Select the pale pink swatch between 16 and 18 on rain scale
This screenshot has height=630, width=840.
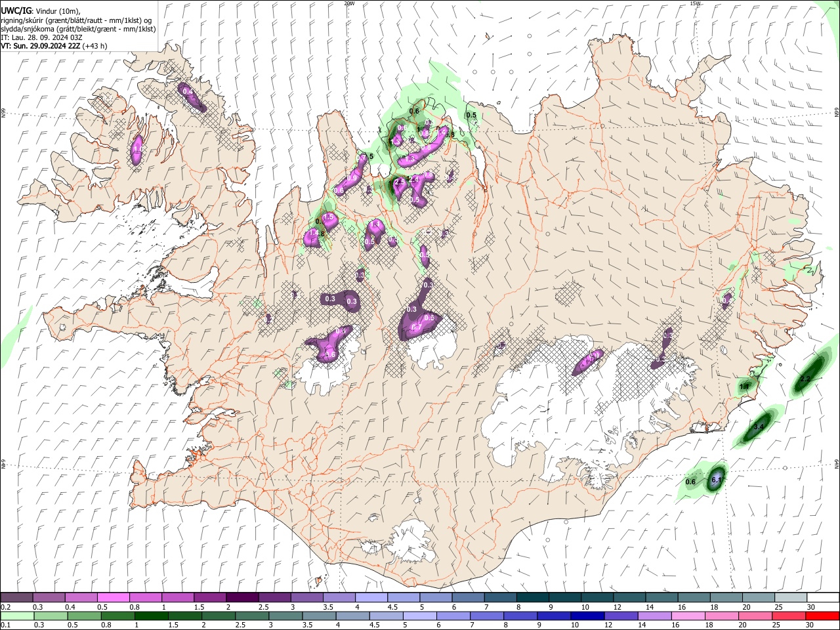688,616
